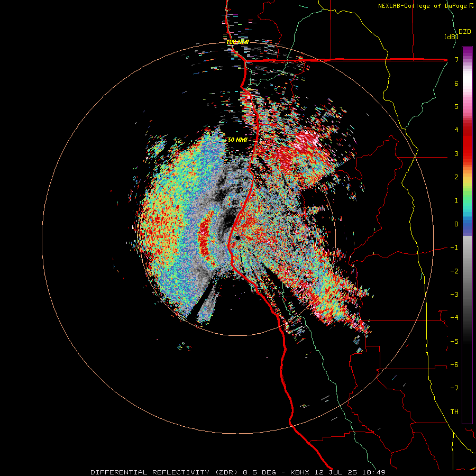Viewport: 476px width, 476px height.
Task: Click the 7 value on the scale
Action: coord(456,59)
